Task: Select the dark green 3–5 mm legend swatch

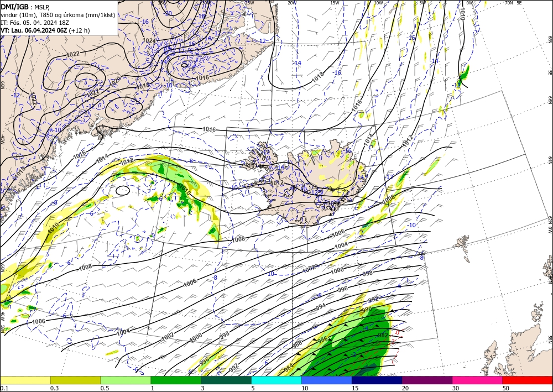Action: pos(226,380)
